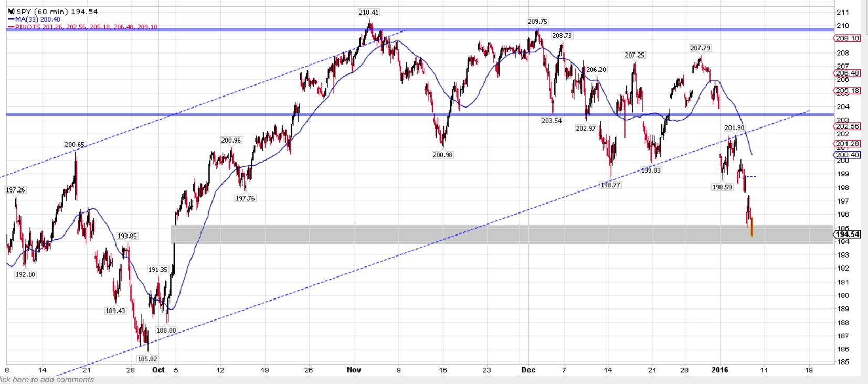Click the 207.79 price label

coord(700,48)
